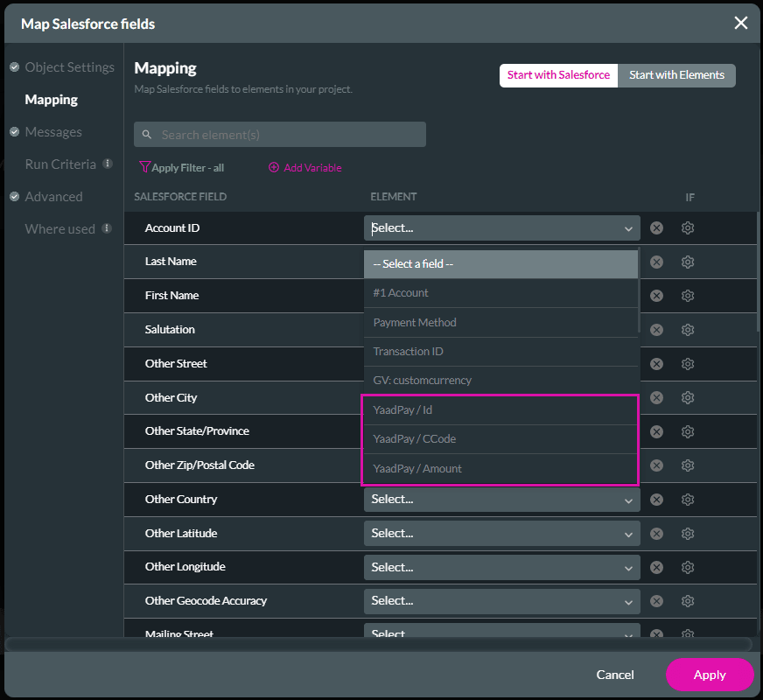Open the Other Latitude Select dropdown
The width and height of the screenshot is (763, 700).
[501, 533]
